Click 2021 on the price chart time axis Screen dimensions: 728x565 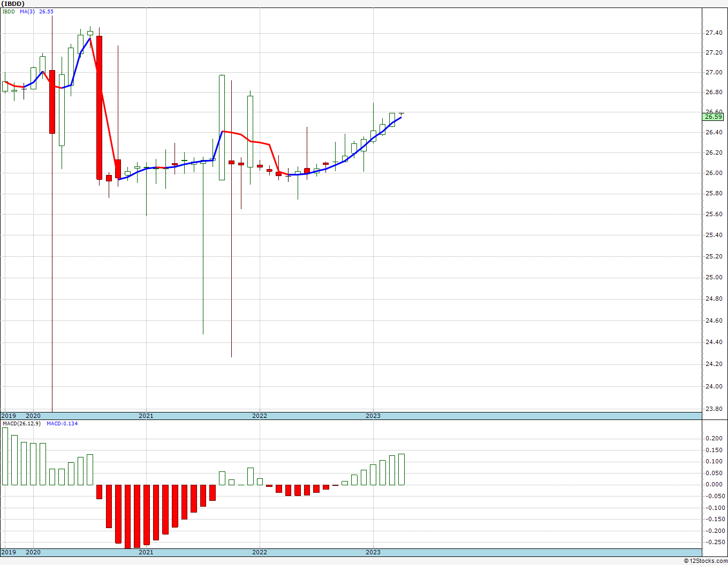(146, 416)
